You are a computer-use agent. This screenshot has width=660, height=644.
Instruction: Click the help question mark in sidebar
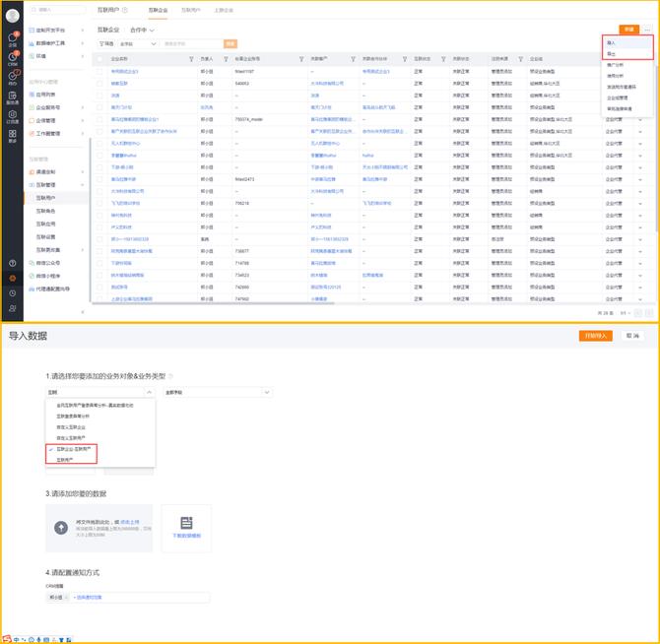click(12, 264)
